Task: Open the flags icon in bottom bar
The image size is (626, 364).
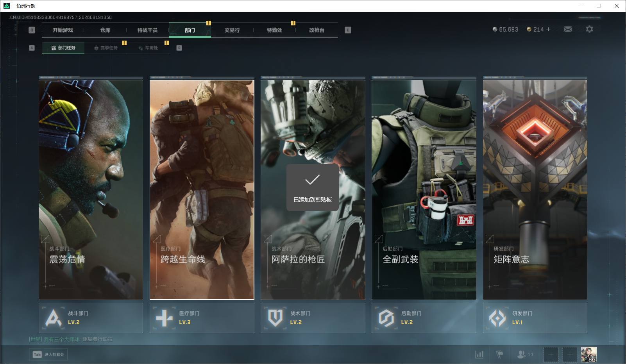Action: pos(499,354)
